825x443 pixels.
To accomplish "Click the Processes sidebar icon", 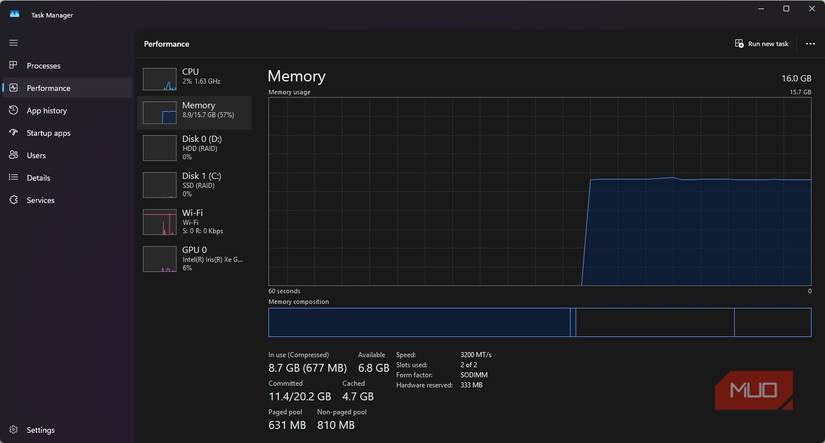I will point(14,65).
